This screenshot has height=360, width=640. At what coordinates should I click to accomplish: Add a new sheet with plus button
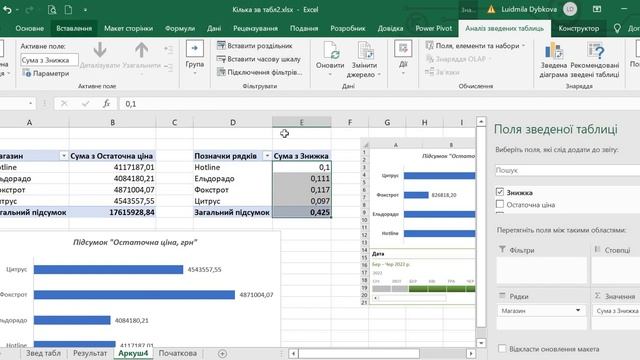[x=222, y=353]
